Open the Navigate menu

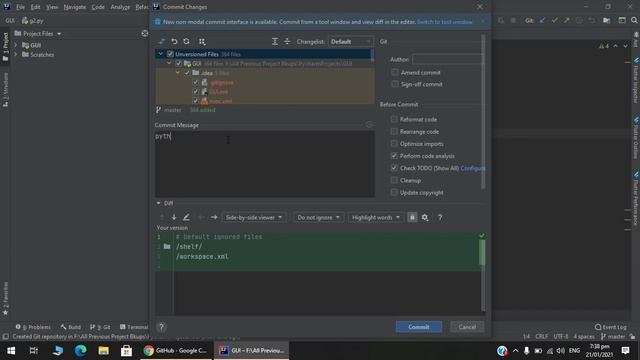pos(75,7)
